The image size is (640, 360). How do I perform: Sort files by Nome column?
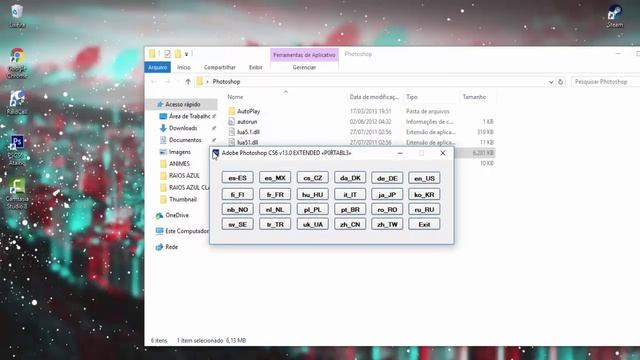(235, 97)
